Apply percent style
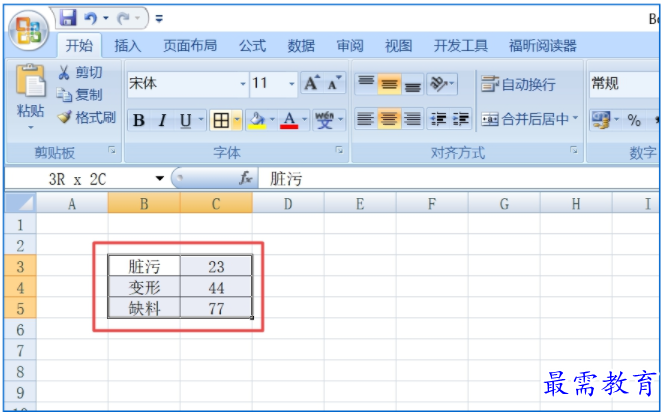The height and width of the screenshot is (415, 665). (x=634, y=120)
